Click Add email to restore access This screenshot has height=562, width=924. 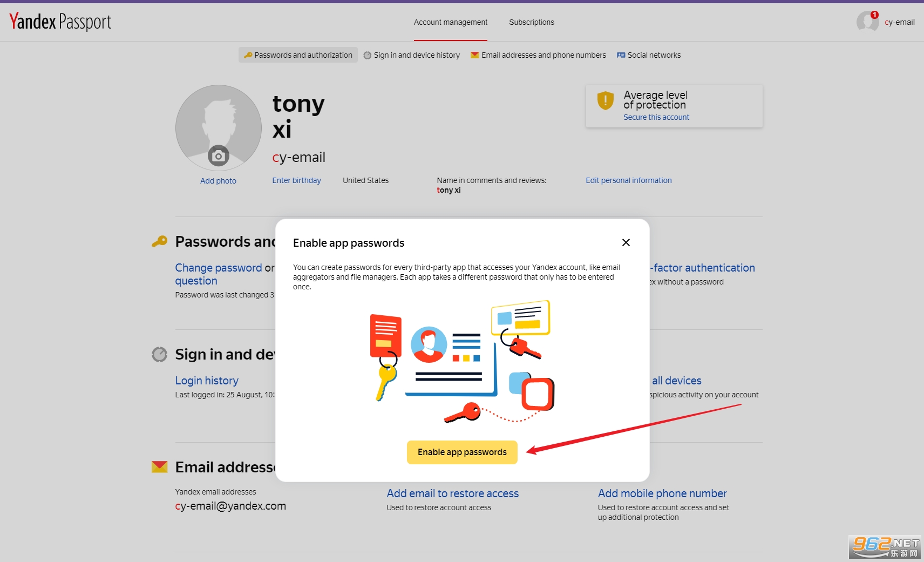pyautogui.click(x=452, y=493)
